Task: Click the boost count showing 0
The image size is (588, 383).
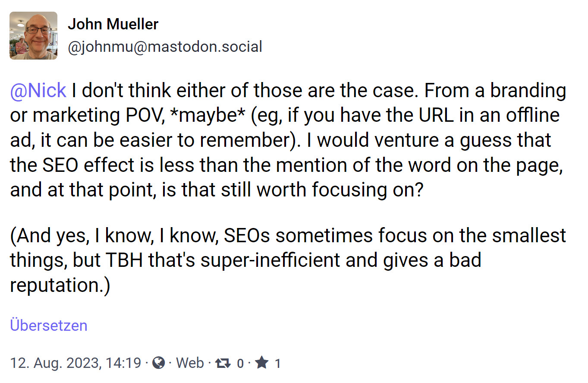Action: (x=240, y=364)
